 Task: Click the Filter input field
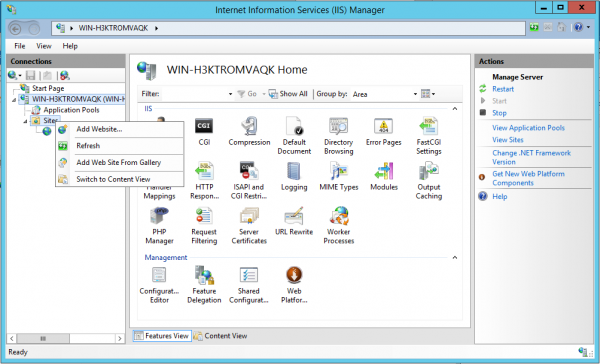194,94
